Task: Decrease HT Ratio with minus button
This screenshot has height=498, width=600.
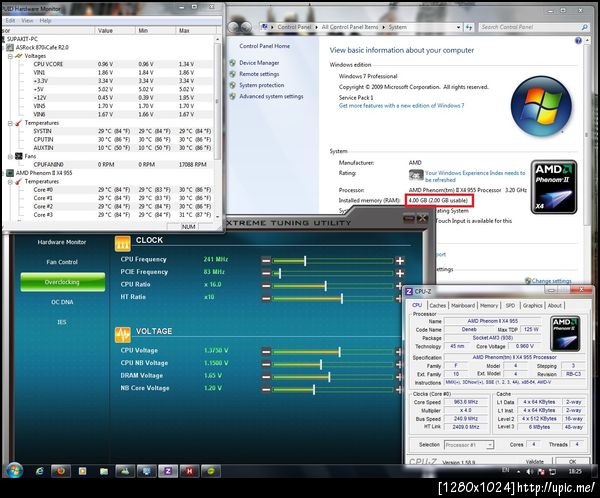Action: 266,298
